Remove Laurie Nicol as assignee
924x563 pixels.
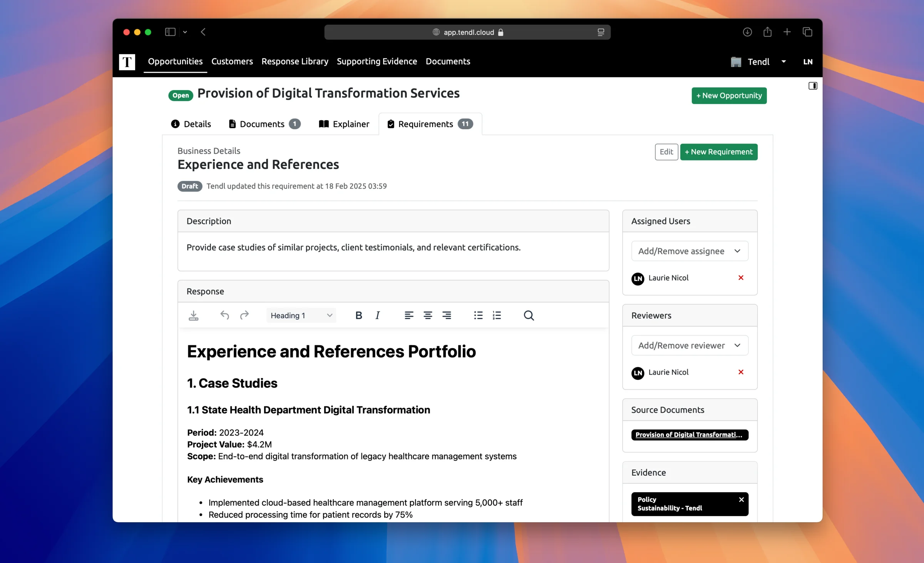click(740, 277)
